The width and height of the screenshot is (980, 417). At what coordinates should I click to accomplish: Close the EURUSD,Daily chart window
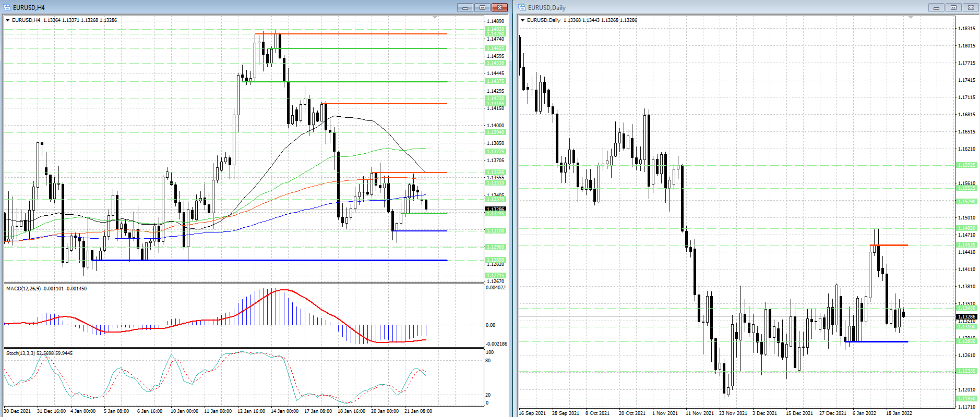click(x=971, y=7)
